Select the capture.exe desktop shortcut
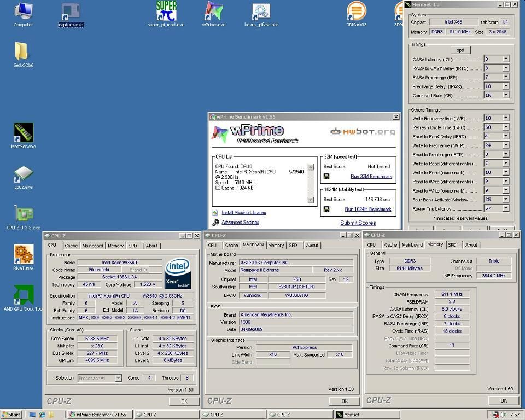525x420 pixels. 71,14
